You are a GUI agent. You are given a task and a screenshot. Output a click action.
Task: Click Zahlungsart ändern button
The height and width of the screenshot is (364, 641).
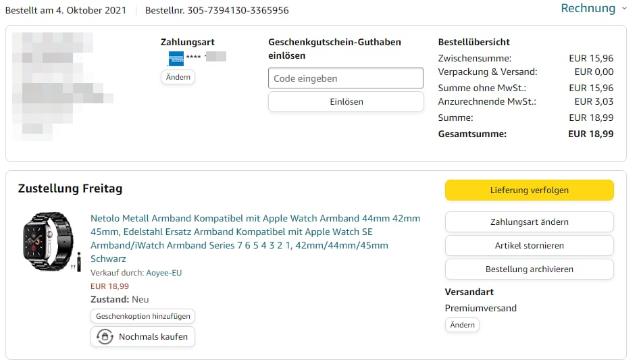pos(529,222)
